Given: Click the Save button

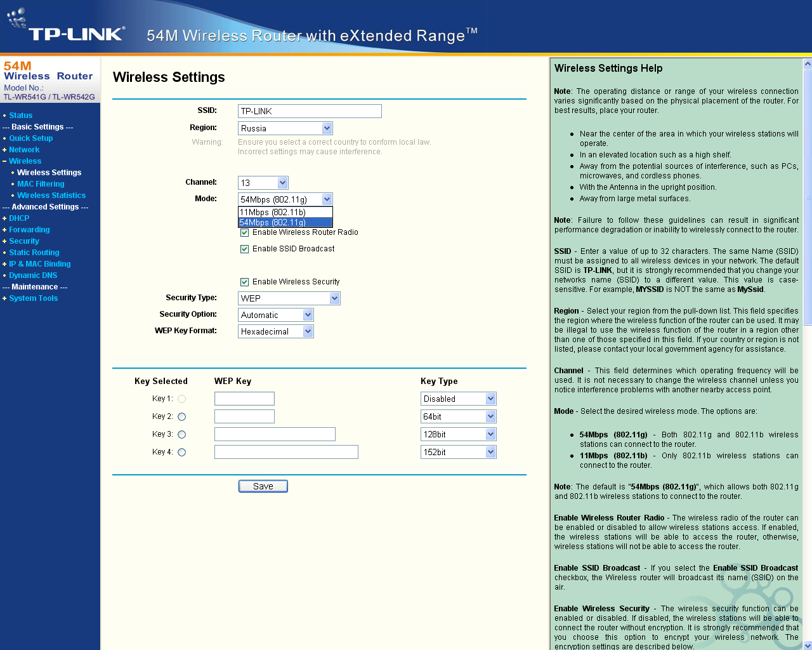Looking at the screenshot, I should (263, 486).
